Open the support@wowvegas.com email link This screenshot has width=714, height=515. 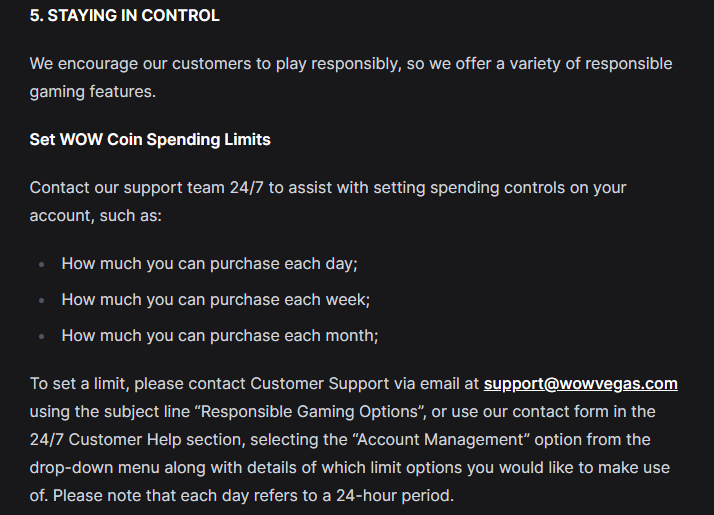(x=581, y=384)
